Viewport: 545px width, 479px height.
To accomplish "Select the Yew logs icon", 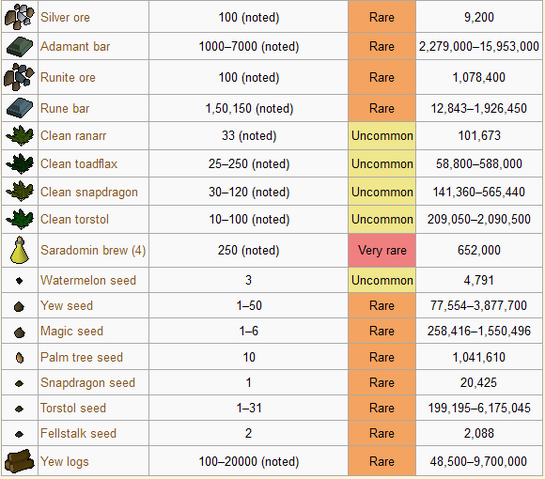I will 19,461.
